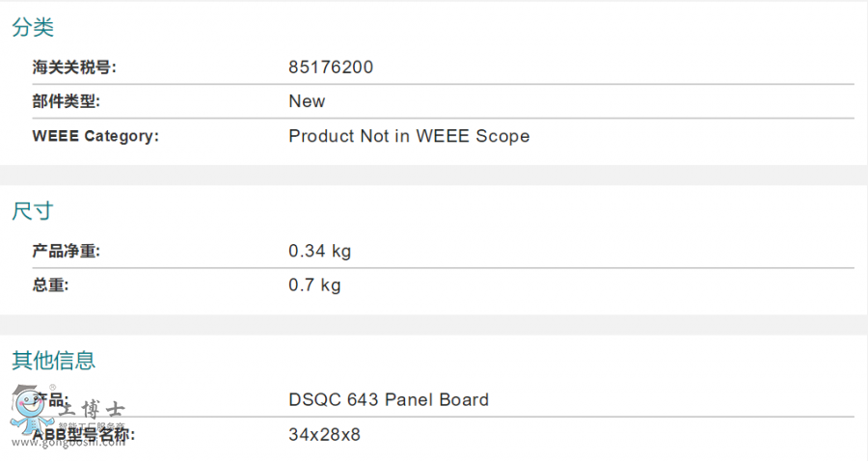The image size is (868, 461).
Task: Select the 部件类型 label
Action: 67,101
